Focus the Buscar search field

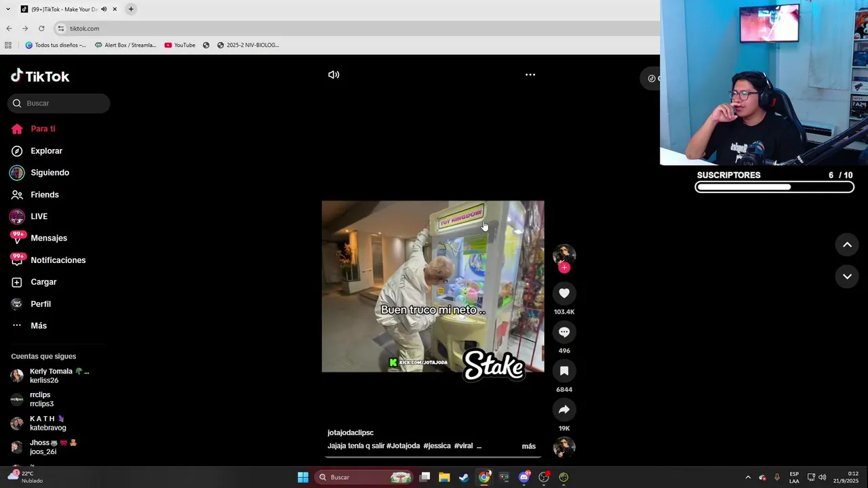(x=59, y=103)
